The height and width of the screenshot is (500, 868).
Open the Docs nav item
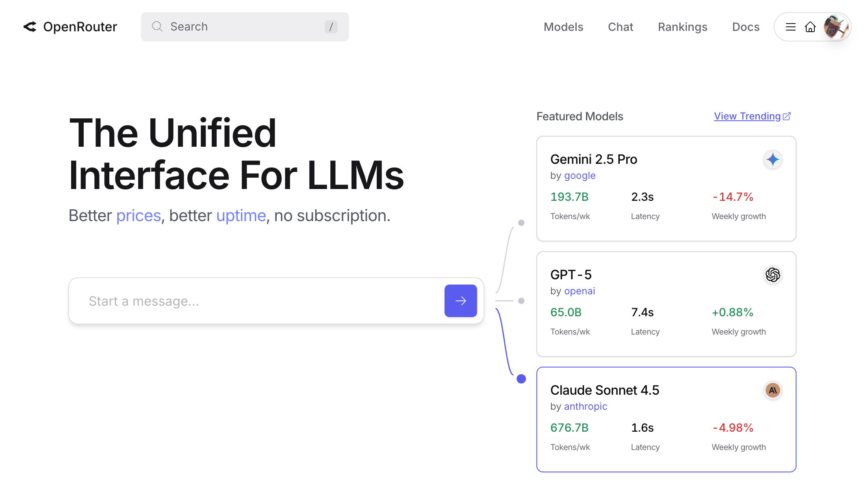pyautogui.click(x=746, y=27)
